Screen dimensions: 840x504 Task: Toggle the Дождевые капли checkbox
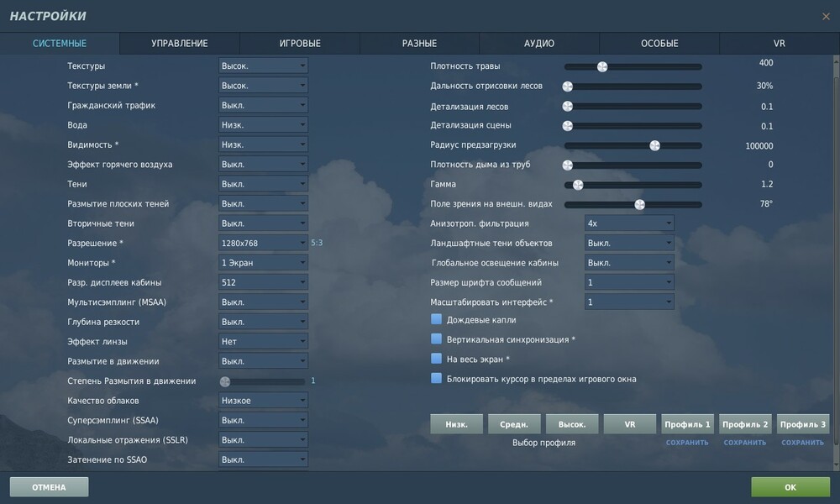coord(436,319)
